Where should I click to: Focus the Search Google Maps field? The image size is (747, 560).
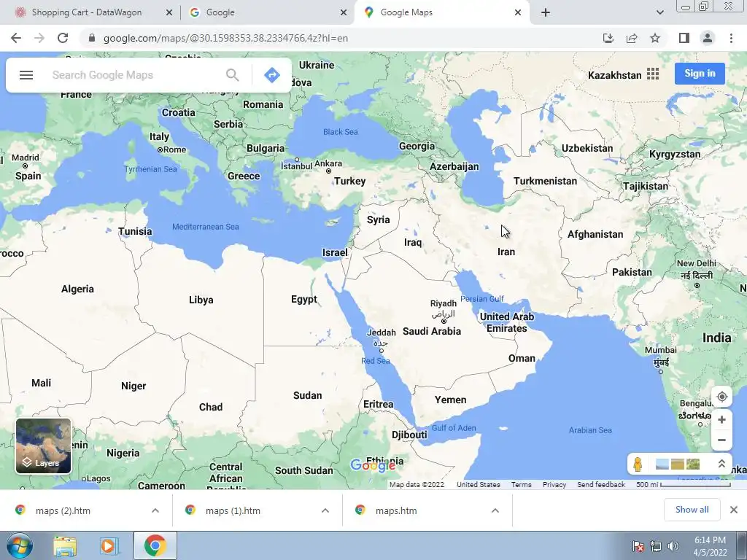133,75
